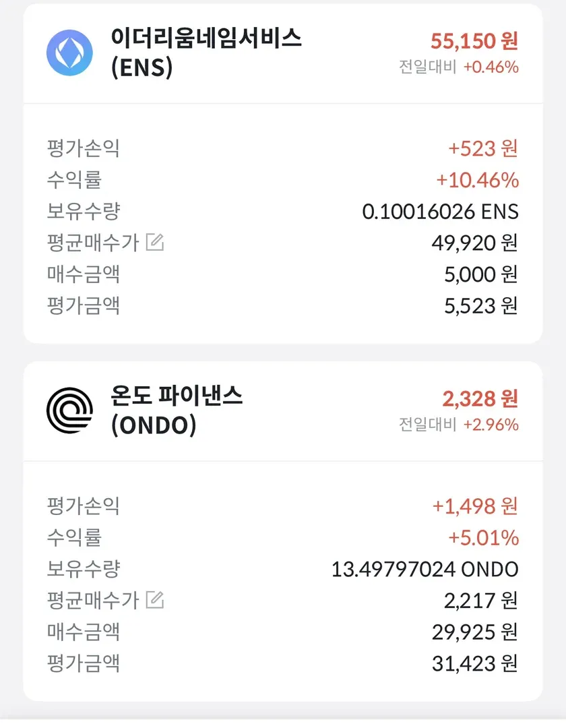Edit the ONDO average buy price (평균매수가)

[x=155, y=599]
